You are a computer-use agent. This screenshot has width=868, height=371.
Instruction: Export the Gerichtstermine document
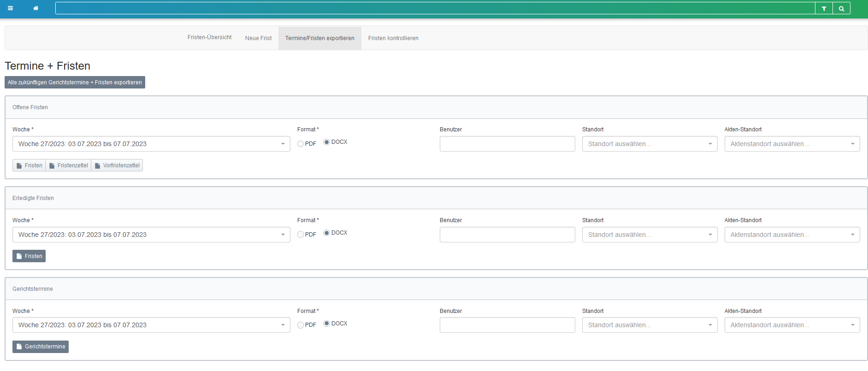coord(41,347)
